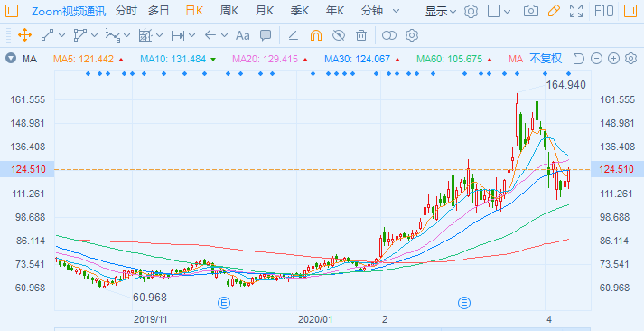Add a comment bubble annotation
This screenshot has width=644, height=331.
click(266, 35)
